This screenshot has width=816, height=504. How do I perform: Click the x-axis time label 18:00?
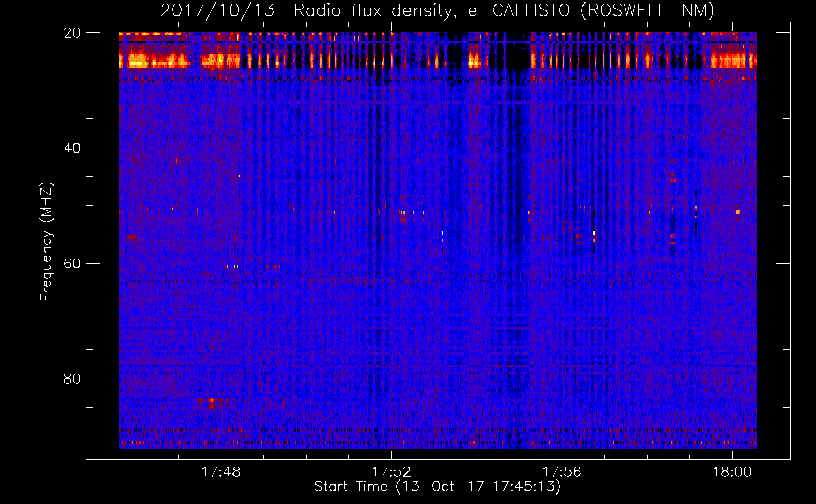pyautogui.click(x=732, y=472)
